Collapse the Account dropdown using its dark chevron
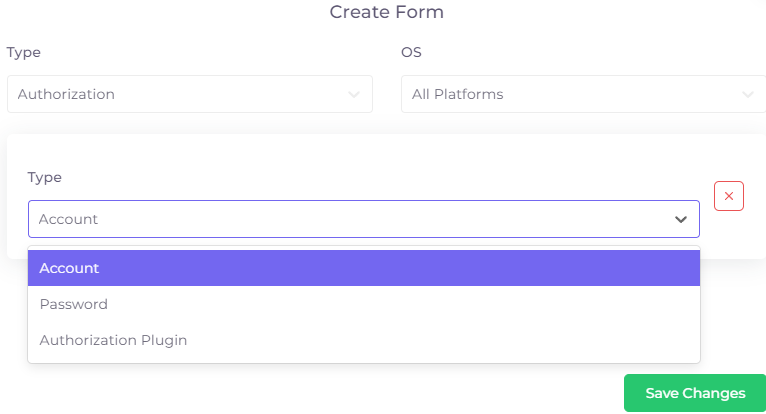This screenshot has width=766, height=414. [x=681, y=219]
